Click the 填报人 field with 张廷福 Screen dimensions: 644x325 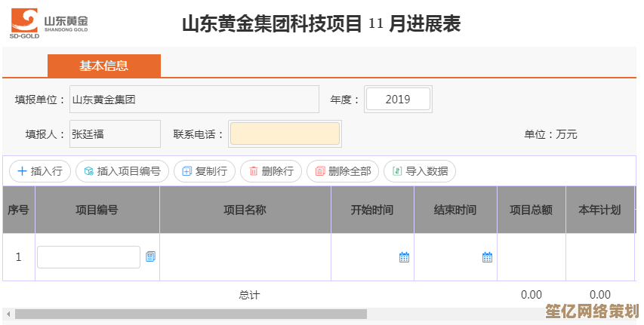point(115,133)
